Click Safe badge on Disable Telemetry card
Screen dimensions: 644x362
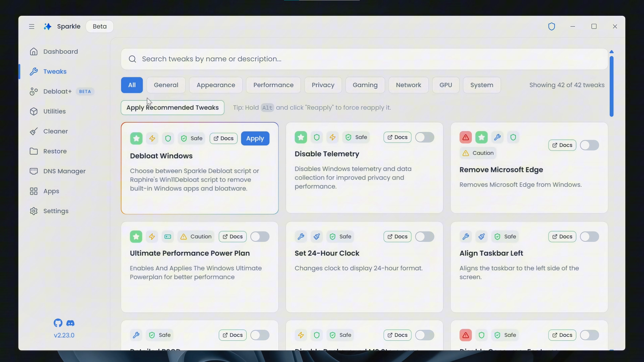pyautogui.click(x=356, y=137)
